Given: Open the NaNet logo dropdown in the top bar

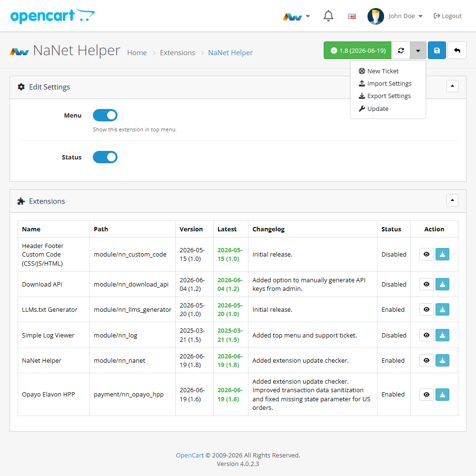Looking at the screenshot, I should [x=296, y=16].
